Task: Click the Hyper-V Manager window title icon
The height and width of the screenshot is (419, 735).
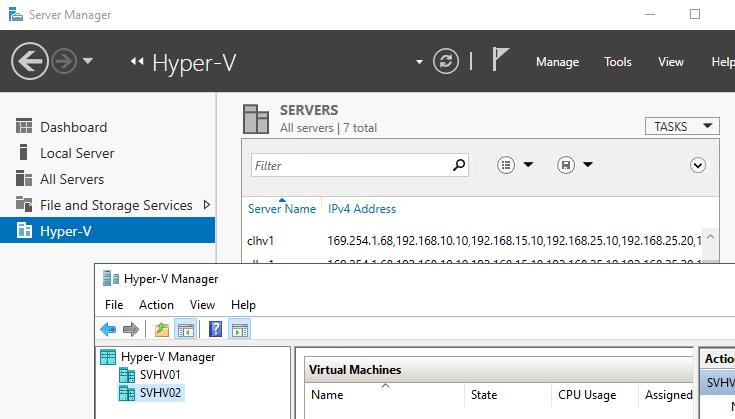Action: tap(111, 278)
